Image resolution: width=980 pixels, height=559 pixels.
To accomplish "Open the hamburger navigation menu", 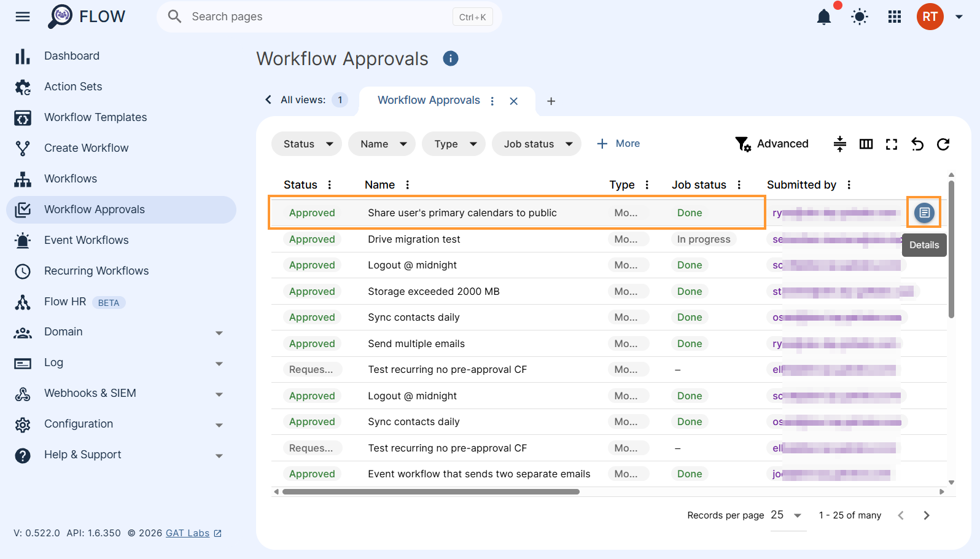I will pyautogui.click(x=23, y=17).
